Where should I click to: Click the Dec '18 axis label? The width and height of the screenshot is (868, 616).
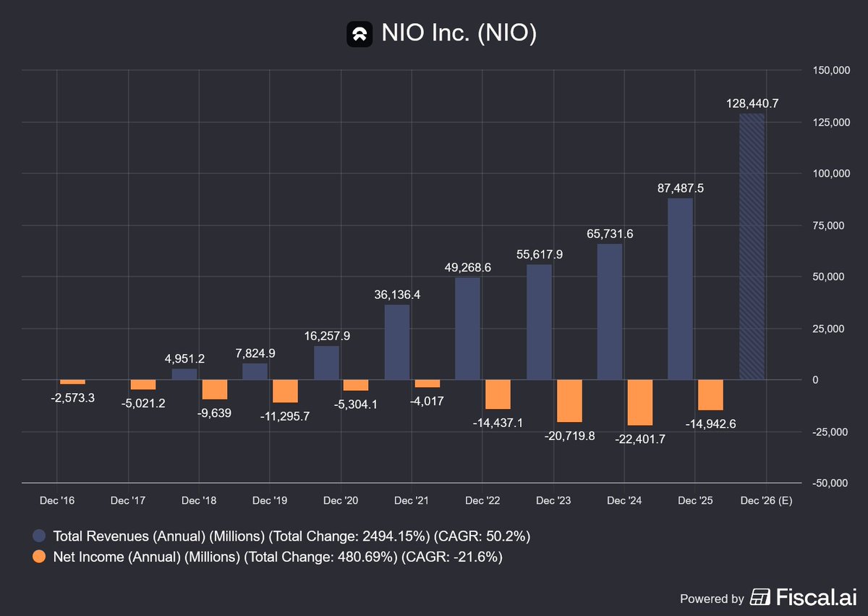click(199, 500)
